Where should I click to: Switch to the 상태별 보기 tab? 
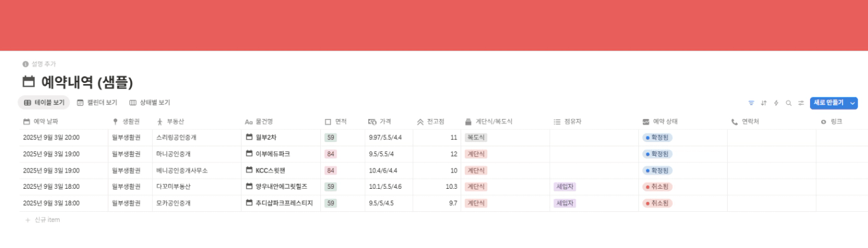[150, 103]
